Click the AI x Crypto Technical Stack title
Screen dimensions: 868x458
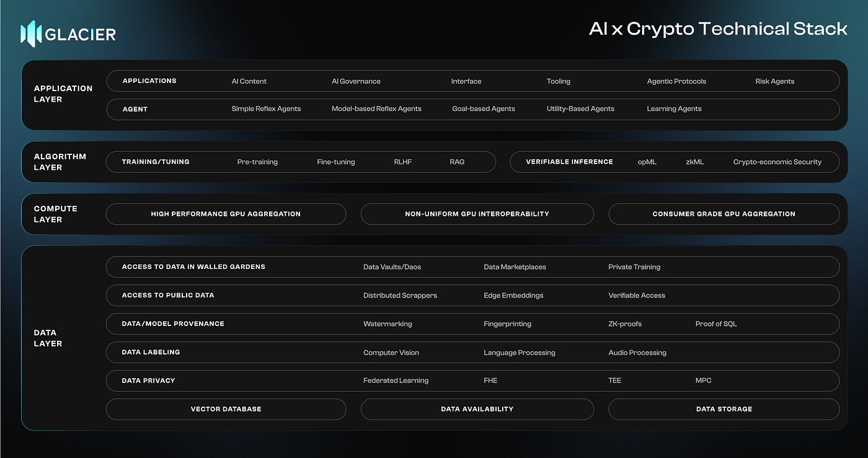point(718,29)
